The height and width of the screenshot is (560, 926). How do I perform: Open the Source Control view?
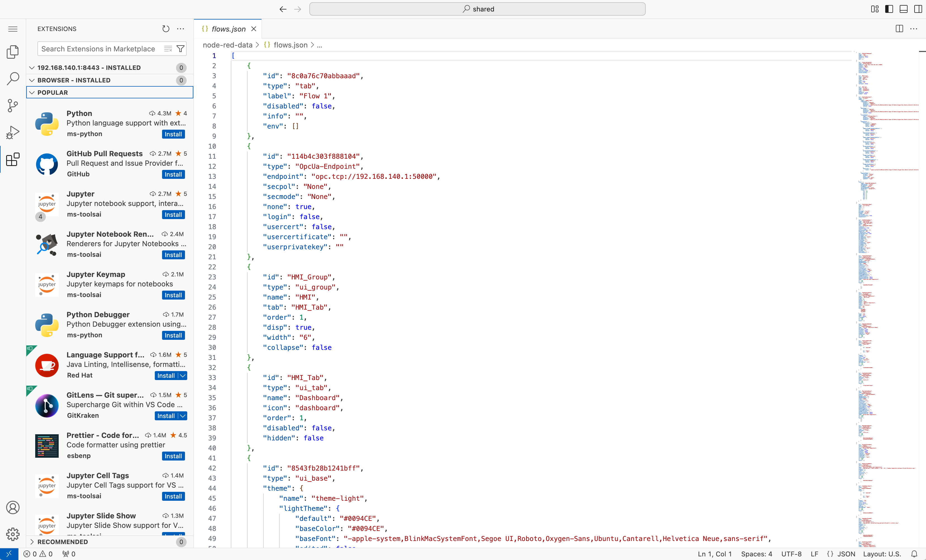(13, 106)
